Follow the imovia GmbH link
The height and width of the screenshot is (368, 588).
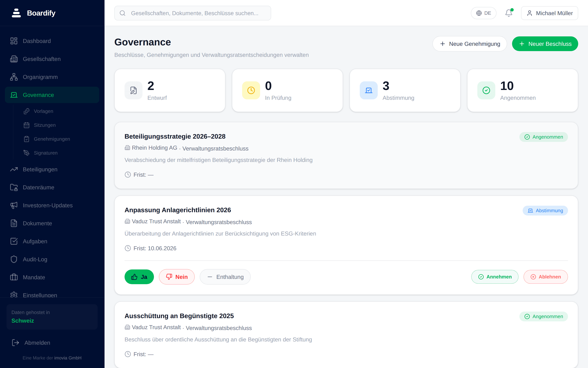pos(68,358)
